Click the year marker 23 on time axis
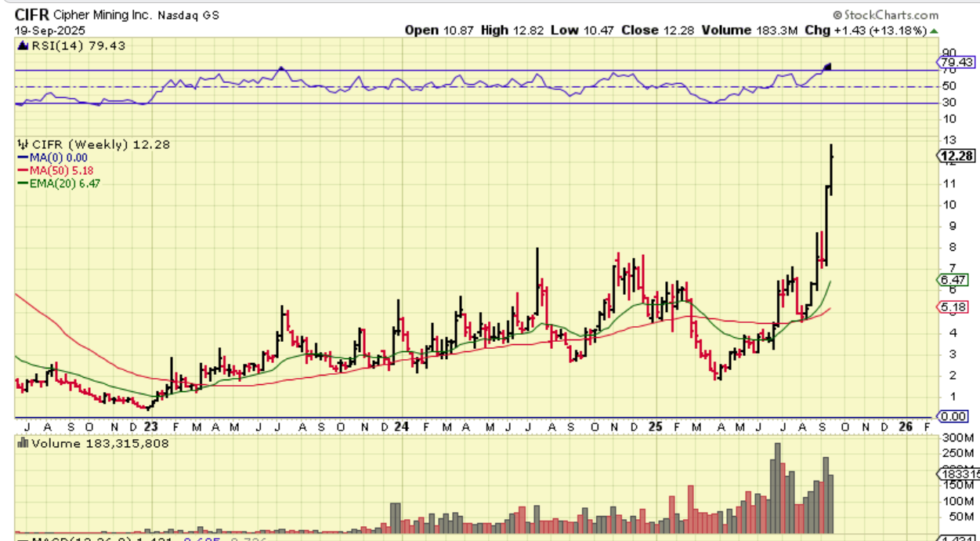Screen dimensions: 980x541 150,427
